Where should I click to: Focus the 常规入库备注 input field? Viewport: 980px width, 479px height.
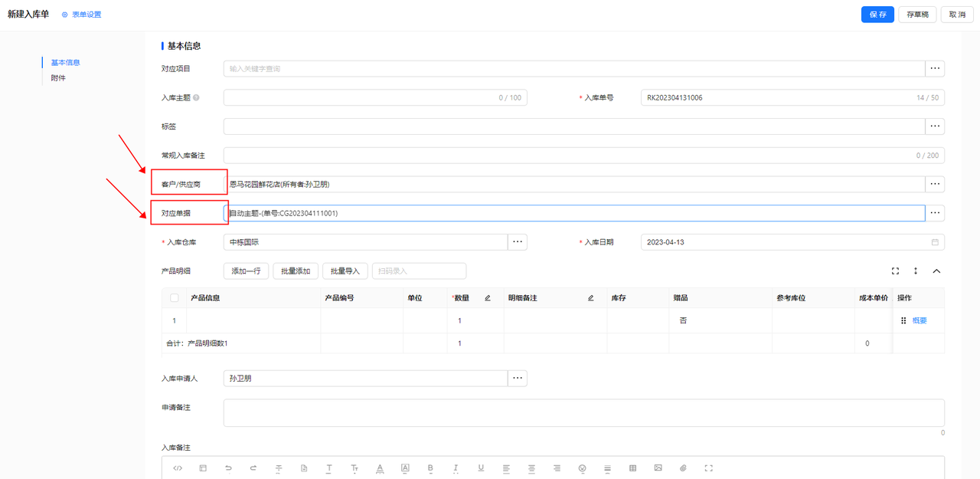tap(584, 156)
